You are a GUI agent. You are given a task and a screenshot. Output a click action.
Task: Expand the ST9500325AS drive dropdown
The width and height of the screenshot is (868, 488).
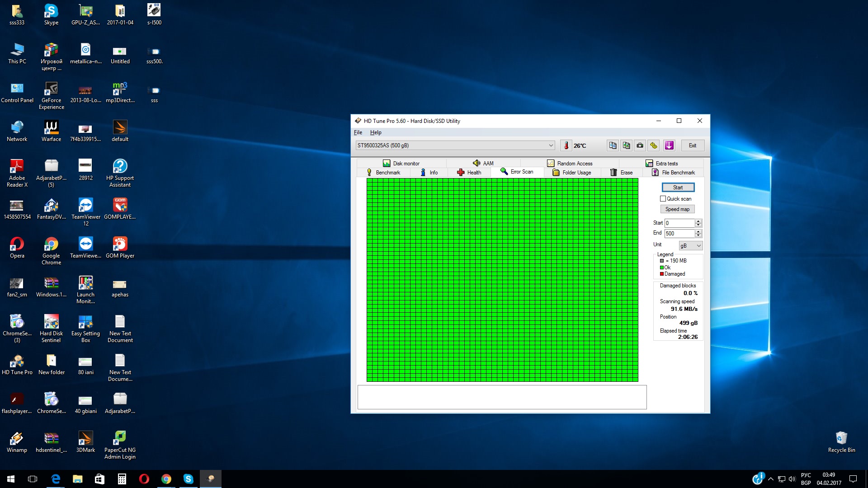tap(551, 145)
